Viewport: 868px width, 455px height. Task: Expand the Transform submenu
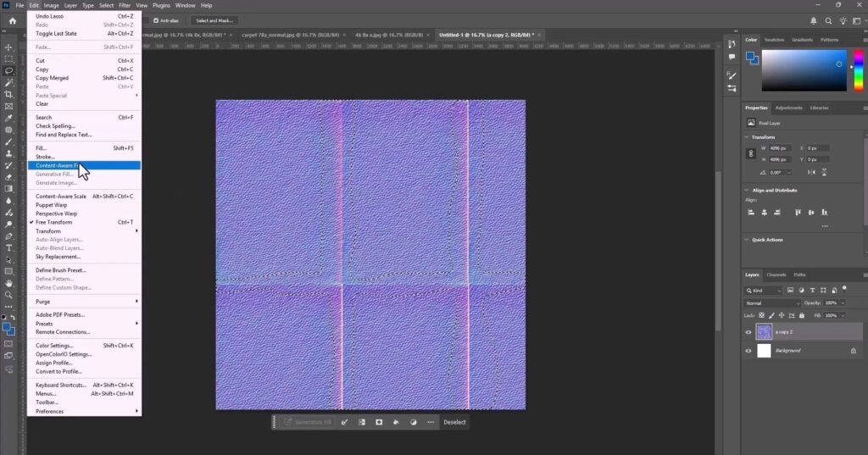coord(84,230)
